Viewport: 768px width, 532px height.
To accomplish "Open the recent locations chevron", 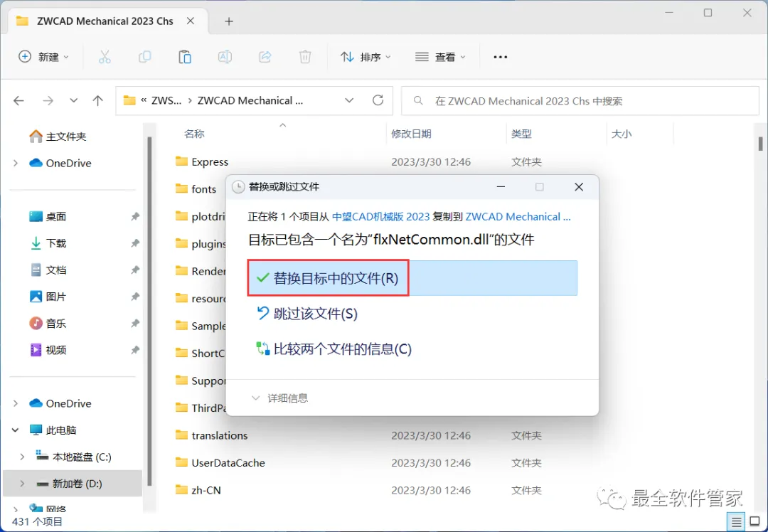I will click(73, 101).
